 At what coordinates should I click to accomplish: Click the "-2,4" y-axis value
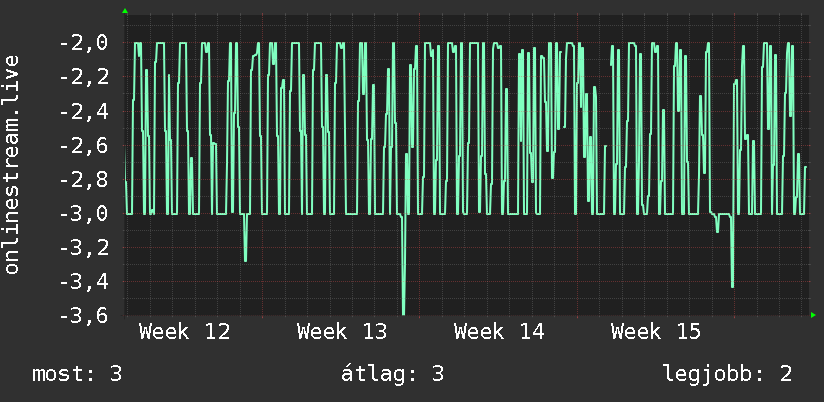(84, 111)
